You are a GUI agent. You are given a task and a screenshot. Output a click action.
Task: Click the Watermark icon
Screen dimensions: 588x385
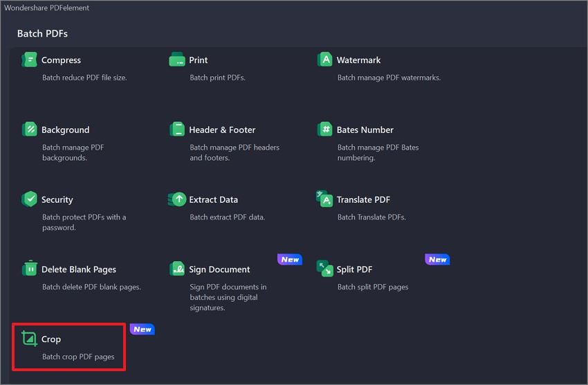pyautogui.click(x=324, y=60)
